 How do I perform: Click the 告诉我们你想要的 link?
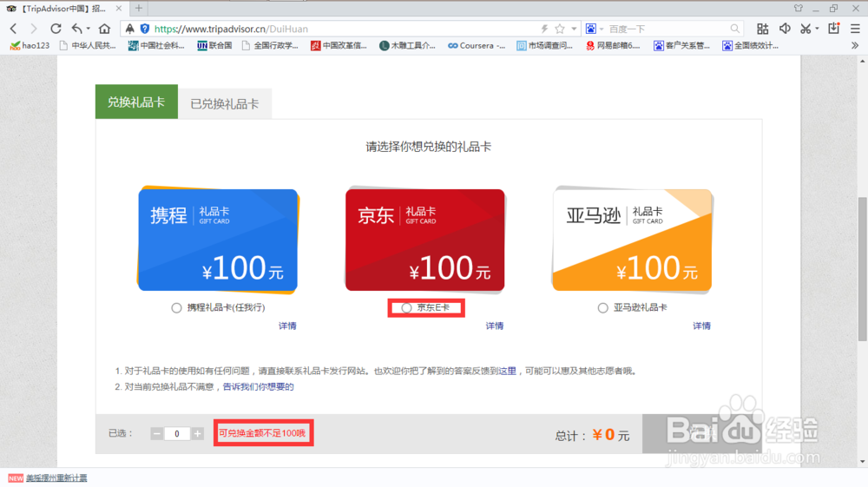pos(258,386)
